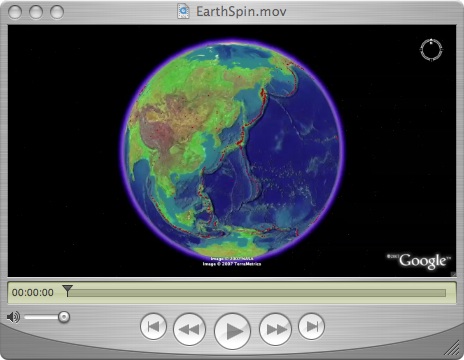This screenshot has width=464, height=360.
Task: Click the 00:00:00 time display
Action: pos(33,293)
